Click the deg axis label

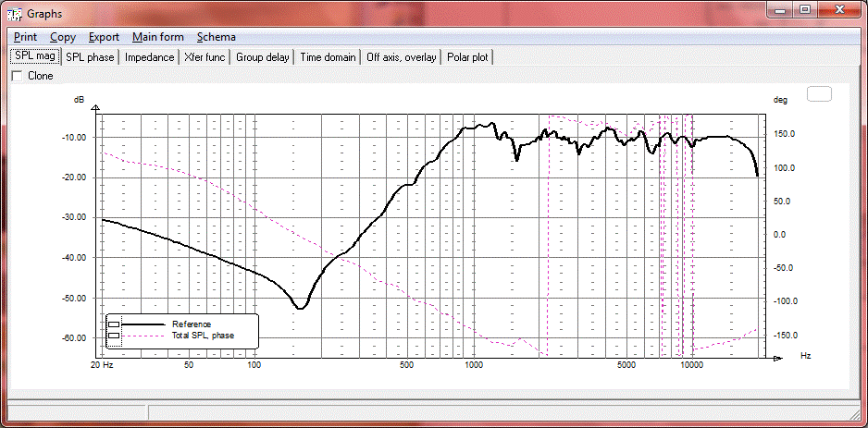pyautogui.click(x=779, y=100)
